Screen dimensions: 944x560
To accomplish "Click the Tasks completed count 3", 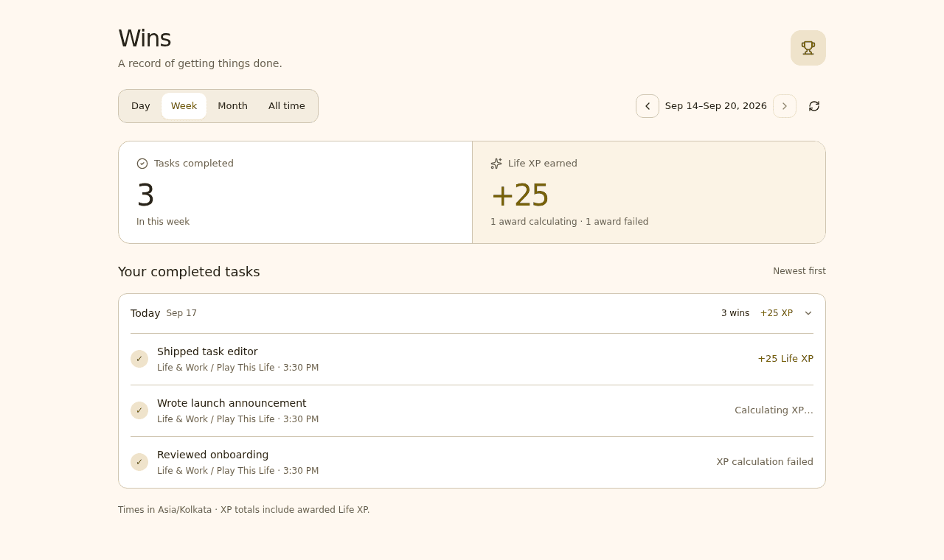I will coord(145,195).
